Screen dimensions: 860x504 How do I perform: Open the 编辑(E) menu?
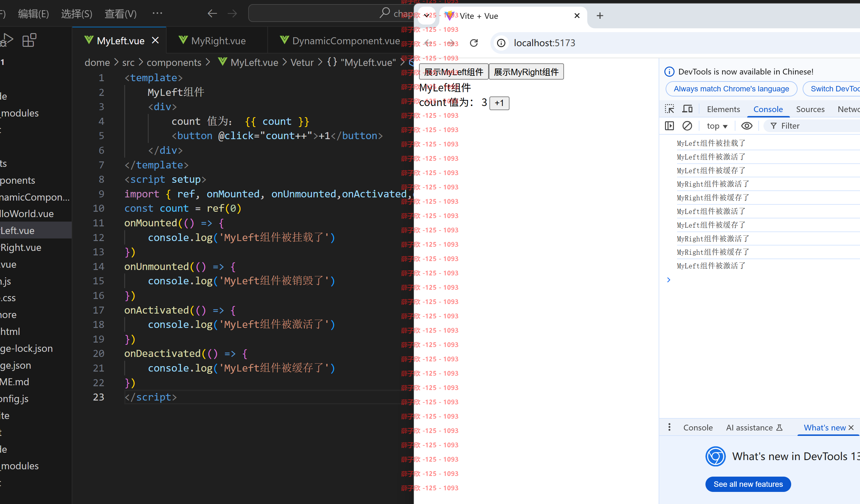coord(33,14)
